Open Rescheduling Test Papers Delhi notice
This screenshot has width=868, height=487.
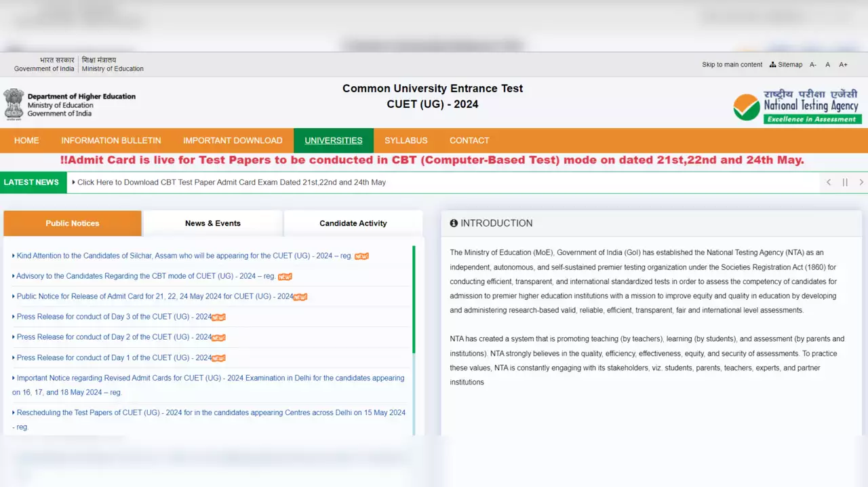[x=209, y=420]
